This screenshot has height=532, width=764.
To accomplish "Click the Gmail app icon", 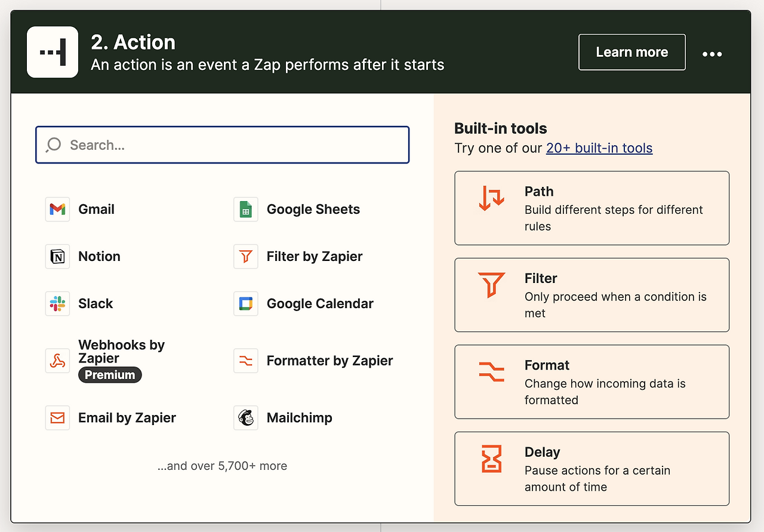I will click(57, 210).
